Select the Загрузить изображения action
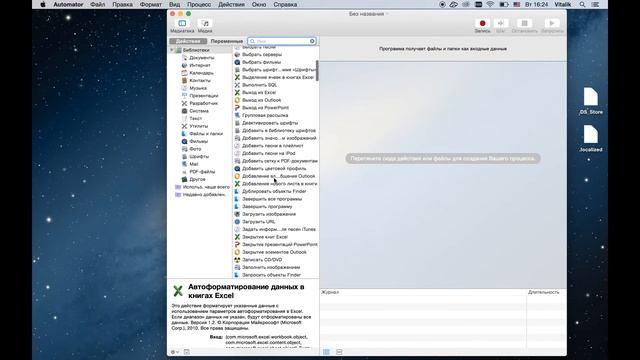Screen dimensions: 640x360 269,214
